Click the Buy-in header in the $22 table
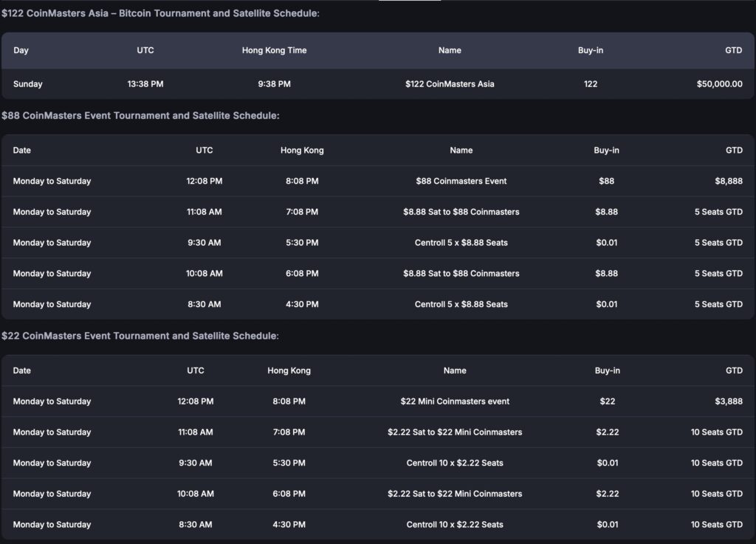Screen dimensions: 756x544 coord(606,371)
